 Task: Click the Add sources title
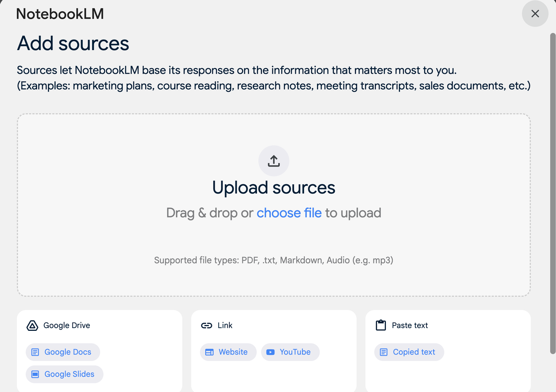73,43
